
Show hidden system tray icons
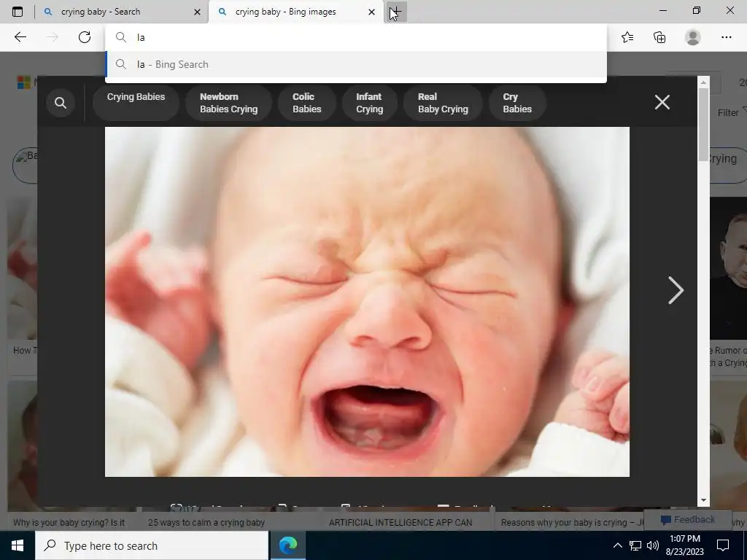click(617, 545)
